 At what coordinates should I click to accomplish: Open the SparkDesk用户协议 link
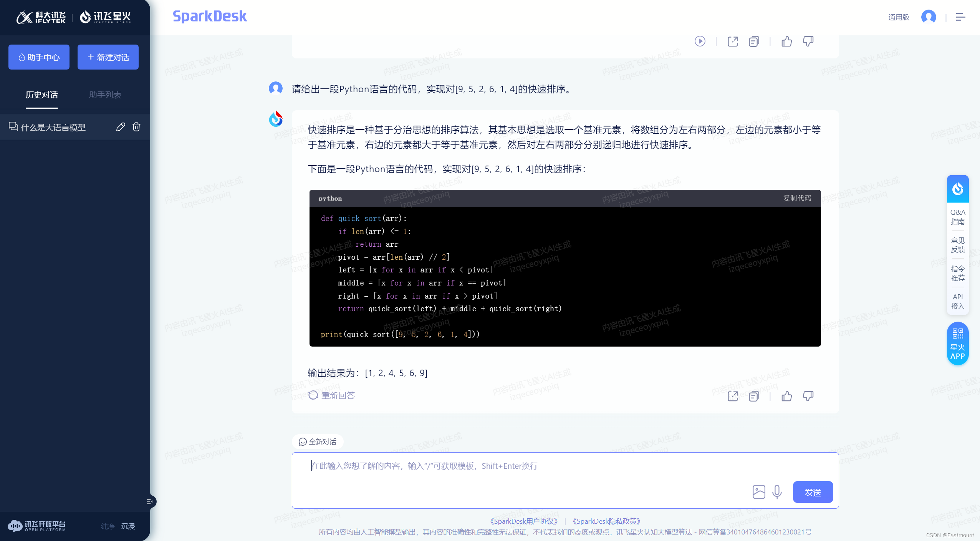tap(524, 521)
